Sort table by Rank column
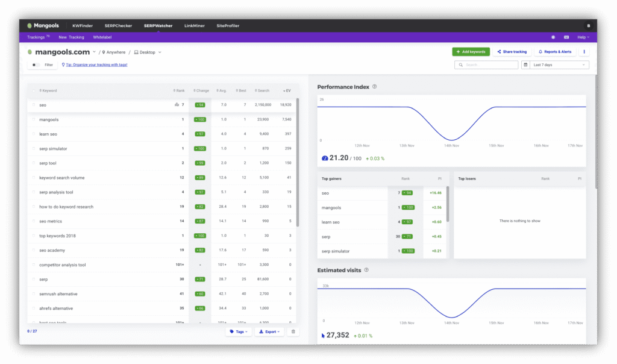The image size is (617, 364). pos(179,90)
